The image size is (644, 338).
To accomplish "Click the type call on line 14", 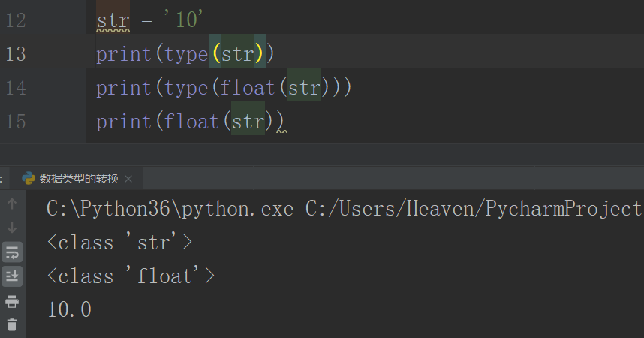I will click(x=186, y=88).
